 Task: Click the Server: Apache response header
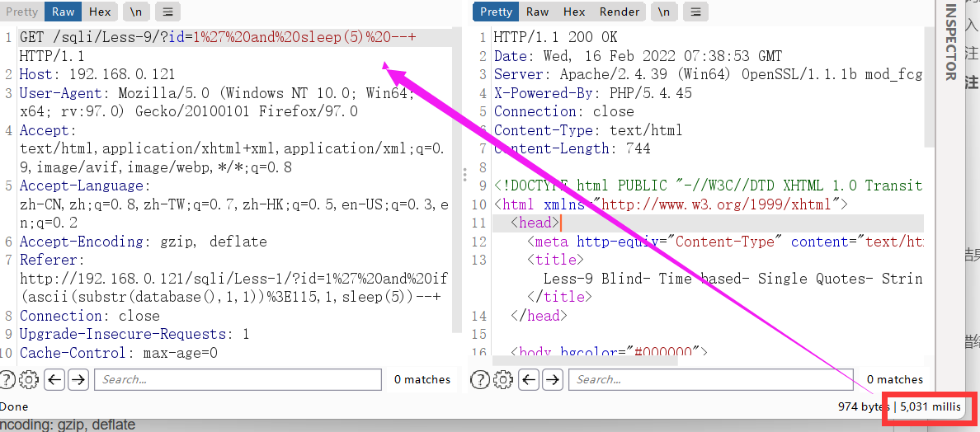coord(708,75)
